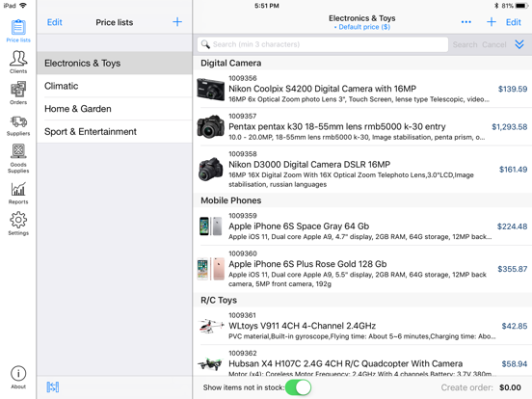Select WLtoys V911 4CH item title
This screenshot has width=532, height=399.
click(302, 326)
